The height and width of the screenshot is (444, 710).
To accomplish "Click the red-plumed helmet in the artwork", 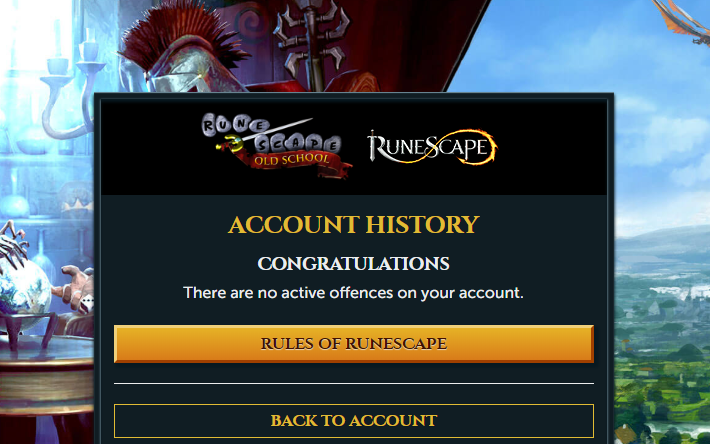I will (x=181, y=50).
